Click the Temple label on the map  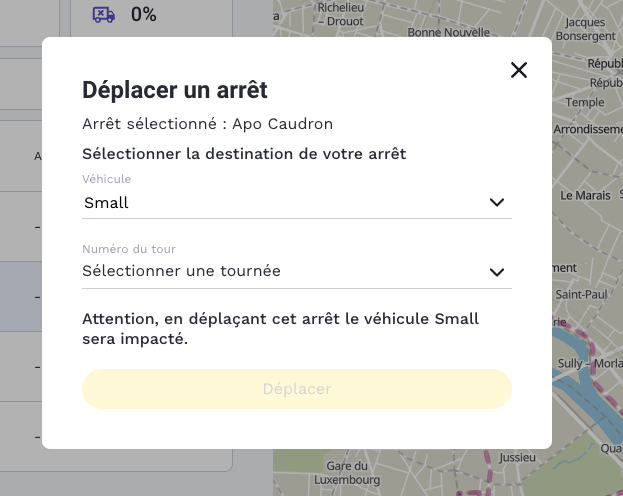pos(585,102)
